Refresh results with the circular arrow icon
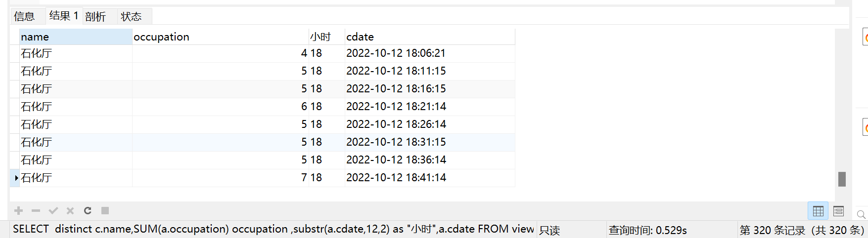The image size is (868, 238). (88, 211)
